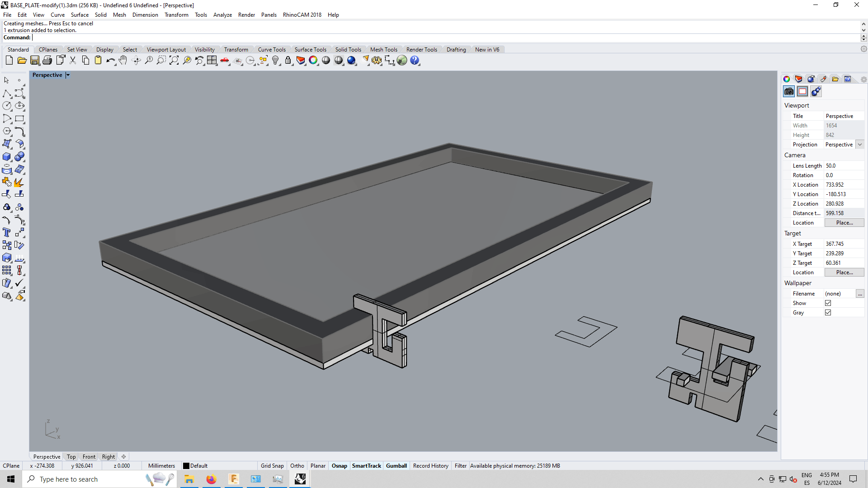Open the Projection dropdown in Viewport panel
The width and height of the screenshot is (868, 488).
[x=860, y=145]
